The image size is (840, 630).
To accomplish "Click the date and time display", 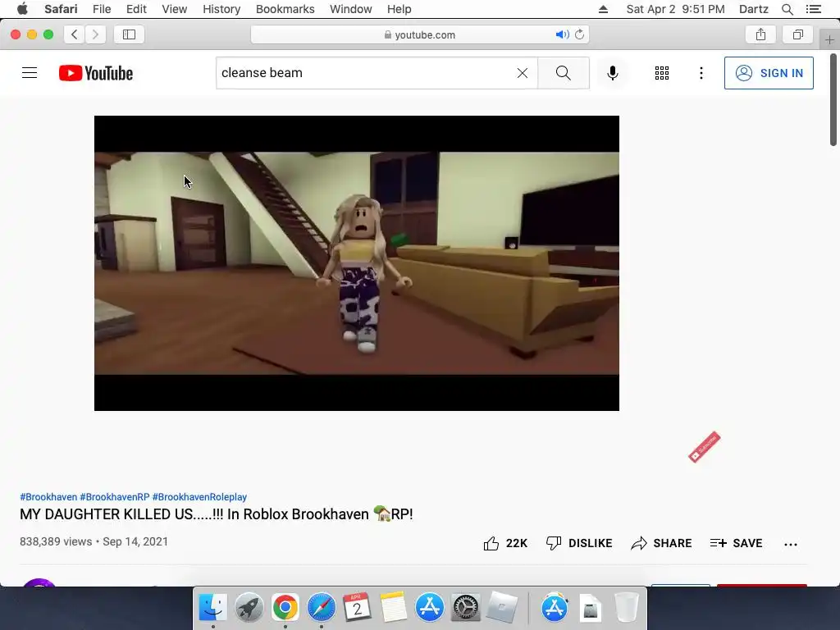I will click(675, 9).
